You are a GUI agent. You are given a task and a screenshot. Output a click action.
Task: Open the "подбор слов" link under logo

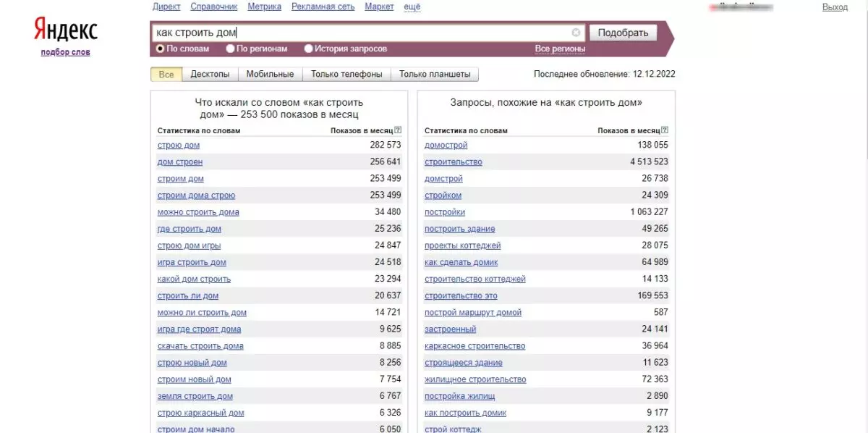coord(66,52)
